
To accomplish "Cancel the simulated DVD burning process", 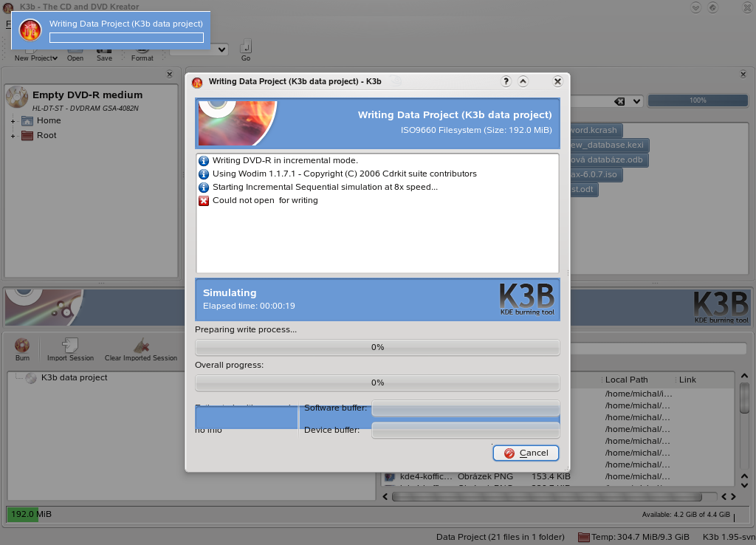I will point(526,453).
